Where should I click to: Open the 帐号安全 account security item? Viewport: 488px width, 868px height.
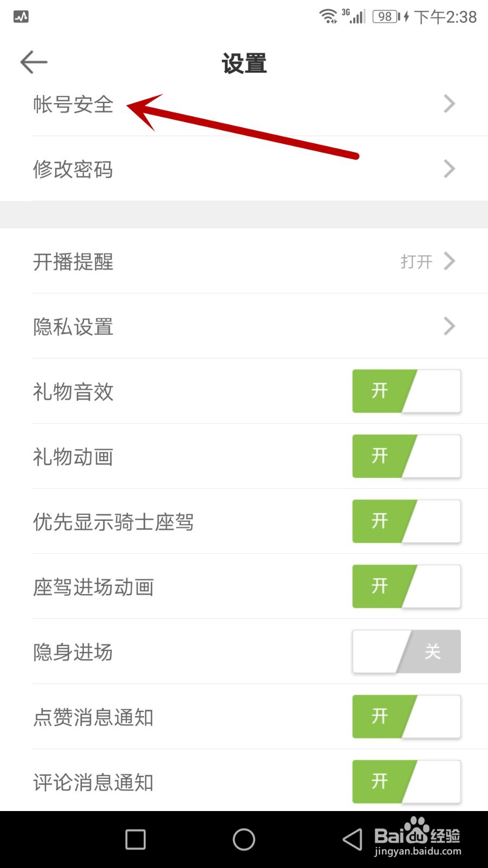pos(73,104)
